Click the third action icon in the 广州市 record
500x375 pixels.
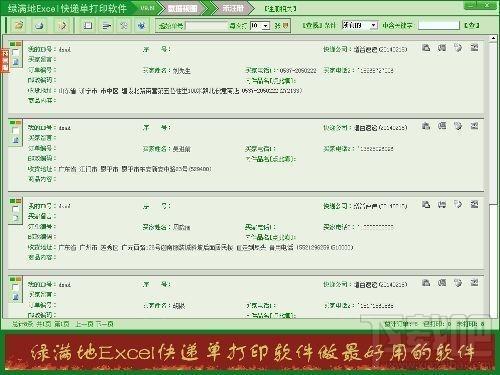click(x=458, y=204)
